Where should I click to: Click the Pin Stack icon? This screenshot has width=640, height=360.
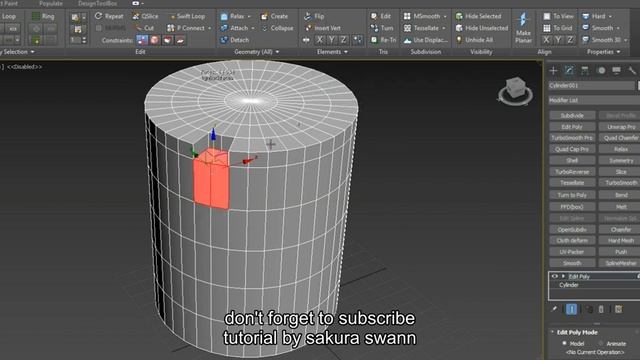(x=554, y=309)
